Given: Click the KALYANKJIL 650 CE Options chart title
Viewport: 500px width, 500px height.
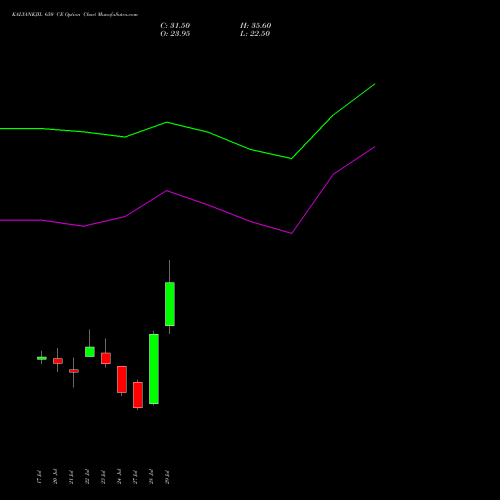Looking at the screenshot, I should pyautogui.click(x=75, y=15).
